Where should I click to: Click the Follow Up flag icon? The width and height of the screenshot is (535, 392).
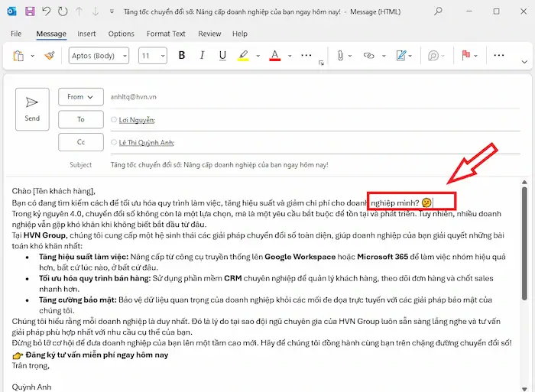pyautogui.click(x=465, y=56)
